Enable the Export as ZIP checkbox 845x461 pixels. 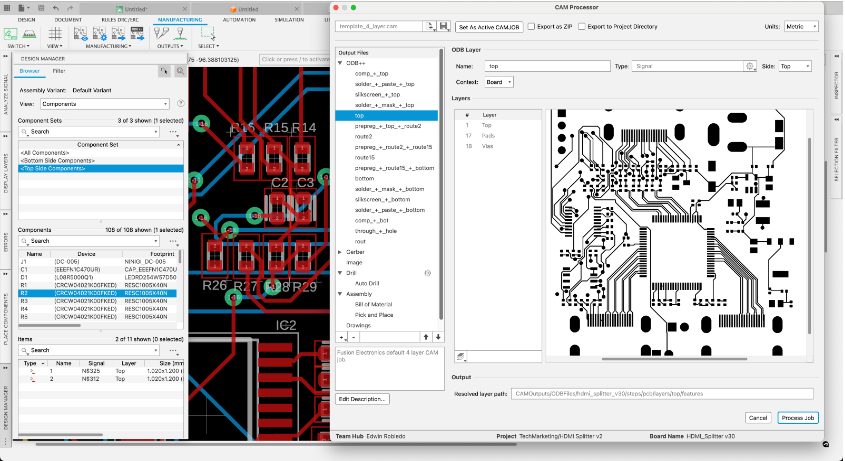tap(533, 26)
